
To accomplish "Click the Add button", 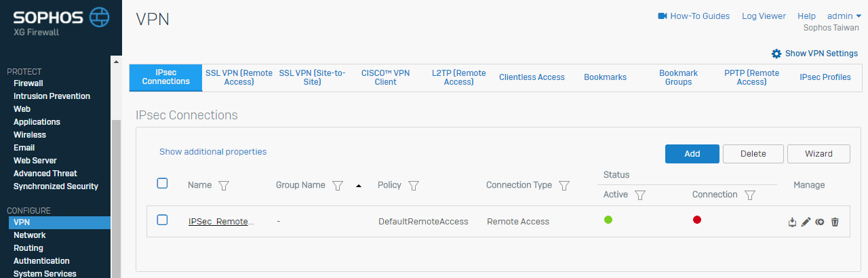I will coord(692,154).
